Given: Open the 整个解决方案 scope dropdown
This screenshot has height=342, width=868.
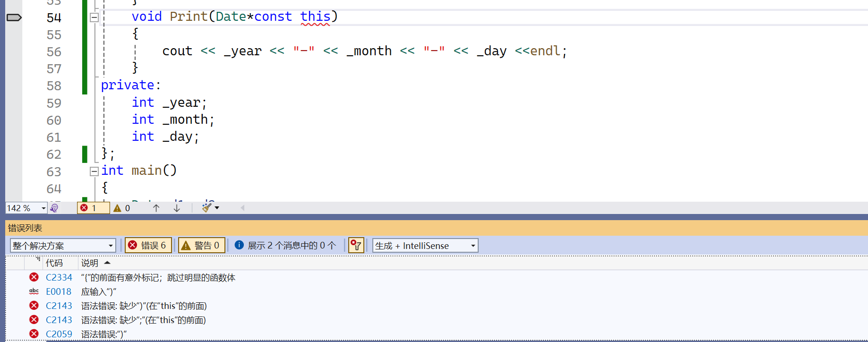Looking at the screenshot, I should (62, 246).
